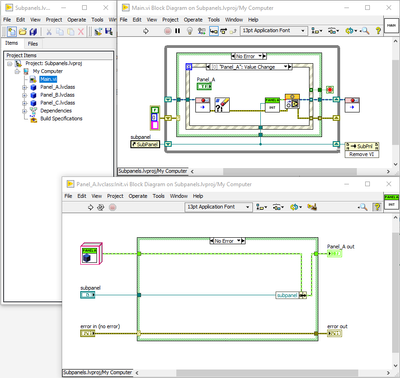This screenshot has height=378, width=400.
Task: Click horizontal scrollbar in Init.vi diagram
Action: click(267, 373)
